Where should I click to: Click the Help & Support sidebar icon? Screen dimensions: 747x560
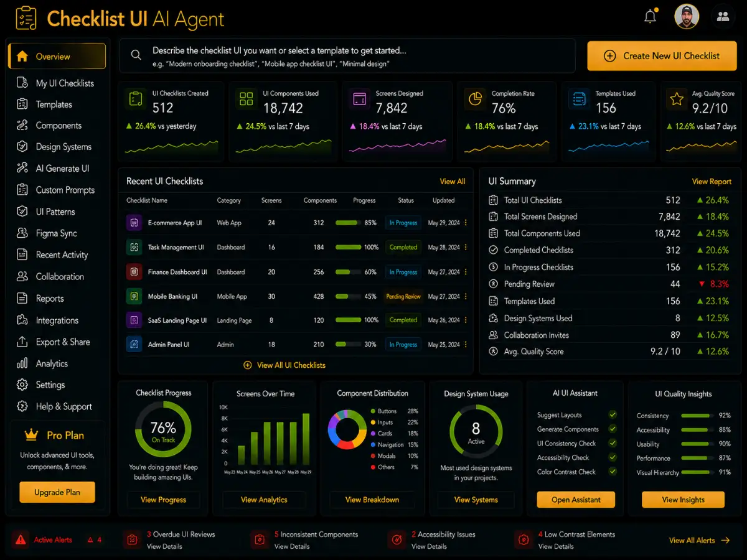22,406
